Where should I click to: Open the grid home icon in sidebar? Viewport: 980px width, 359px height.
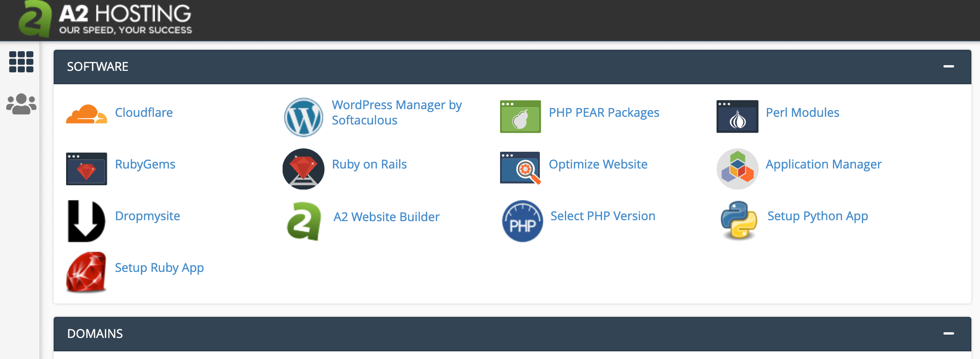(x=21, y=62)
